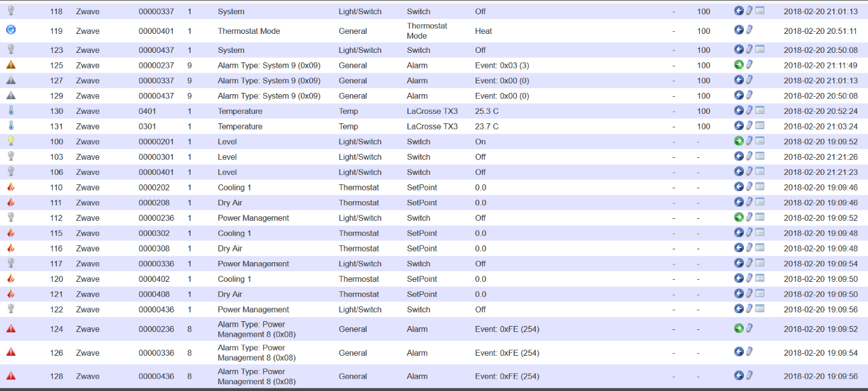Click the green arrow for device 125
The height and width of the screenshot is (391, 868).
tap(738, 65)
